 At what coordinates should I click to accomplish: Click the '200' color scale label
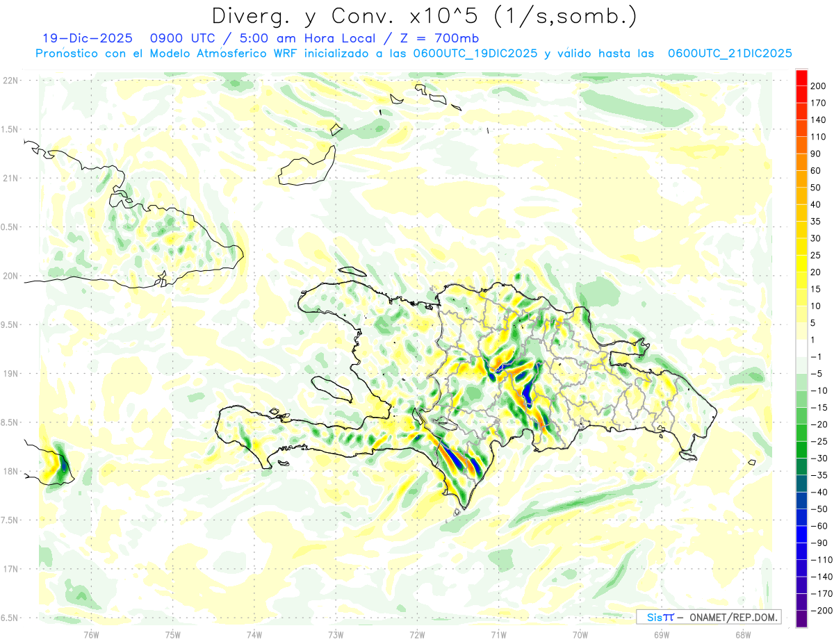(x=819, y=86)
